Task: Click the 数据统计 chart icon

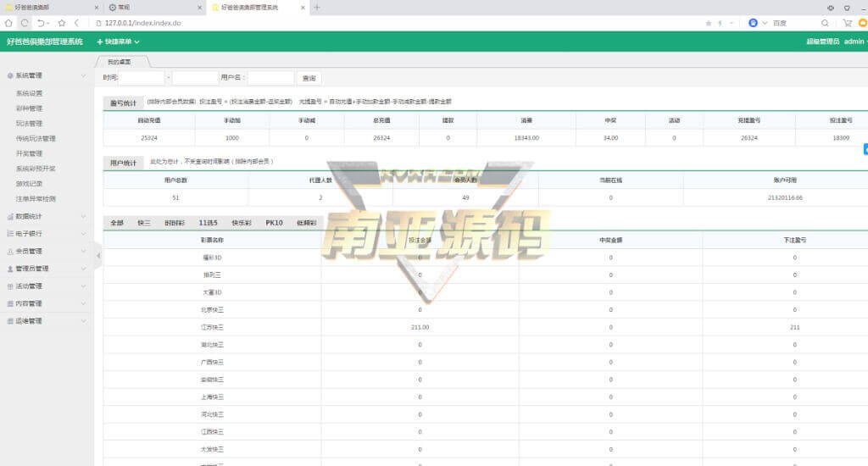Action: pos(10,216)
